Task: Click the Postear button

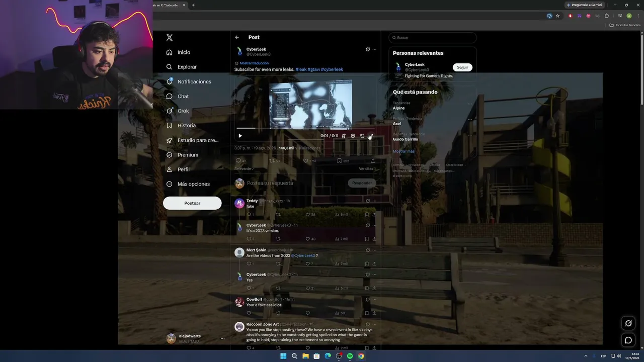Action: (x=192, y=203)
